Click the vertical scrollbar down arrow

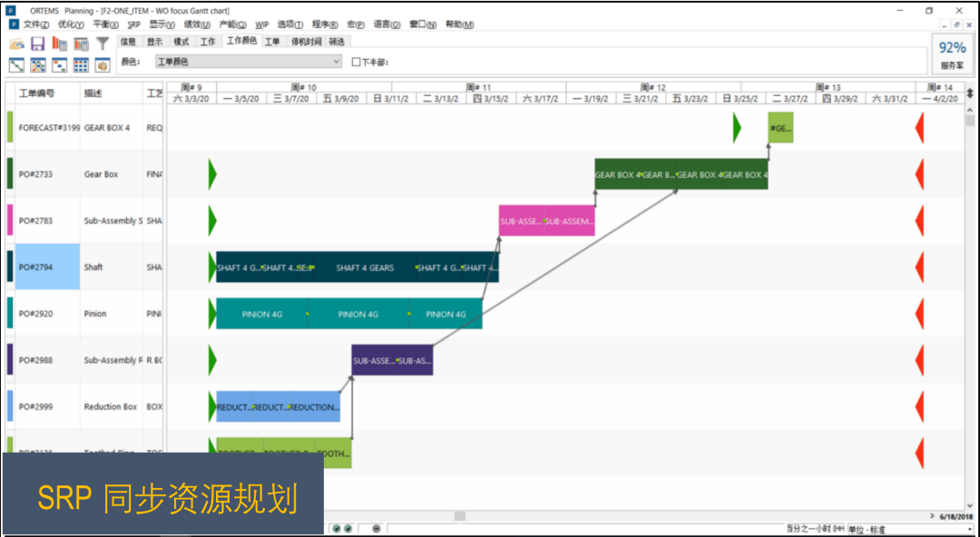click(x=970, y=505)
